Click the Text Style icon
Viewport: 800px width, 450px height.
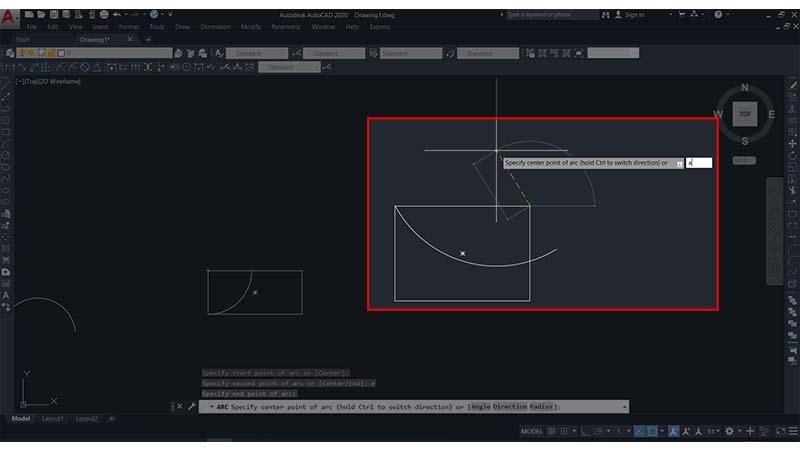pyautogui.click(x=219, y=53)
